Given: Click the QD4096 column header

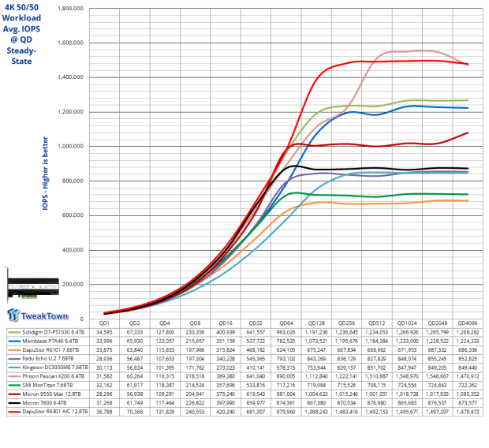Looking at the screenshot, I should coord(468,324).
